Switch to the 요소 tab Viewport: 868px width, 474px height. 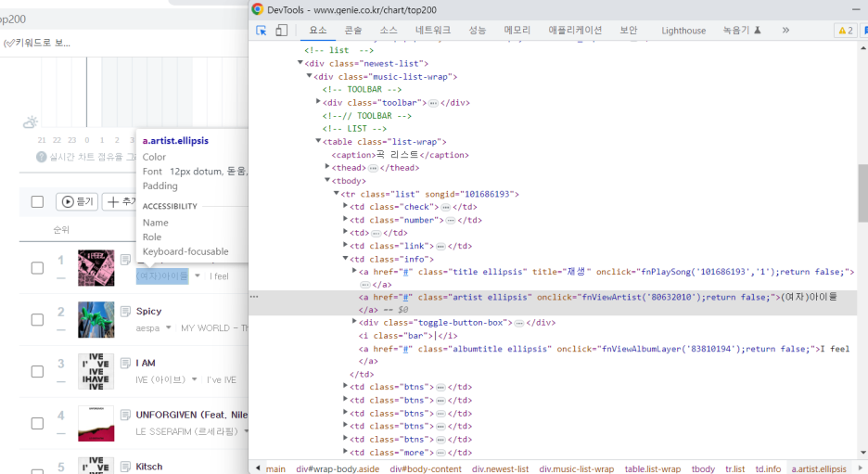tap(318, 31)
